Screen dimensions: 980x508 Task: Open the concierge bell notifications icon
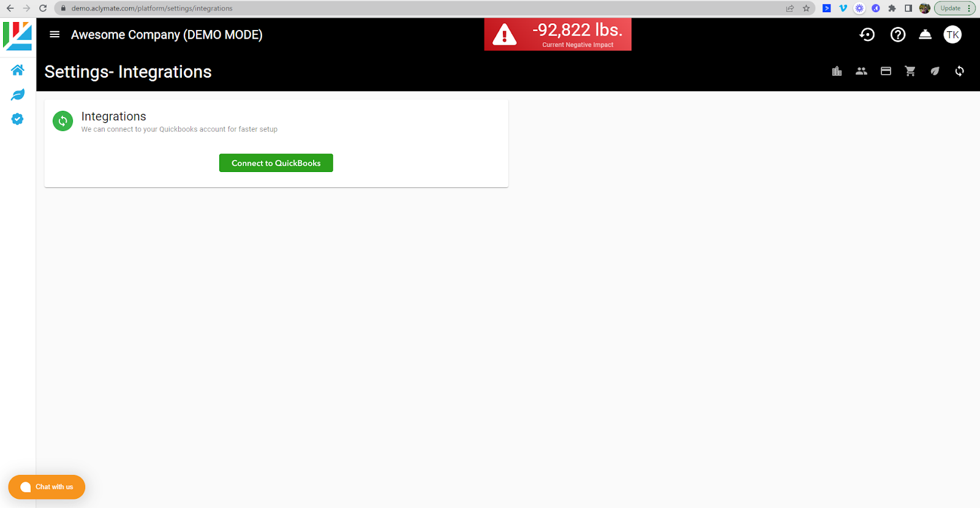click(x=925, y=34)
